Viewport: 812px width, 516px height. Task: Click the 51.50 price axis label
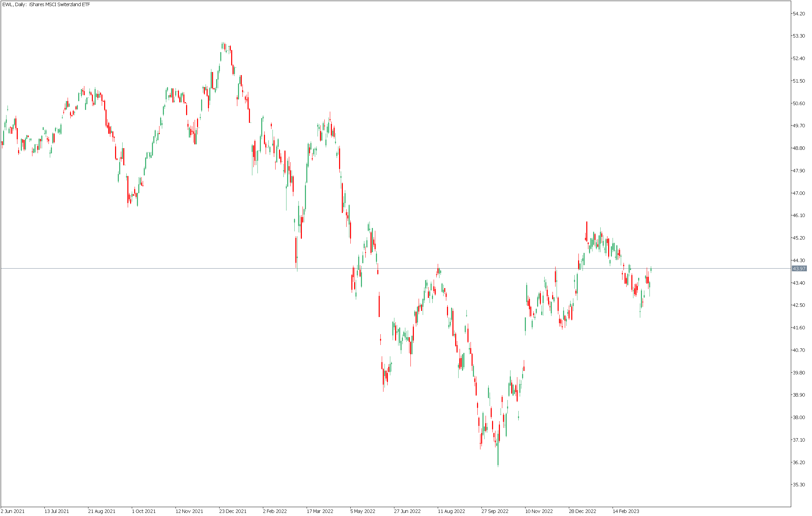point(799,81)
